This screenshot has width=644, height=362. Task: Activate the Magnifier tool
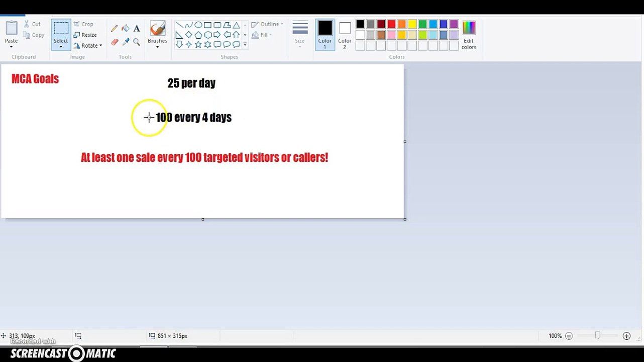coord(137,42)
